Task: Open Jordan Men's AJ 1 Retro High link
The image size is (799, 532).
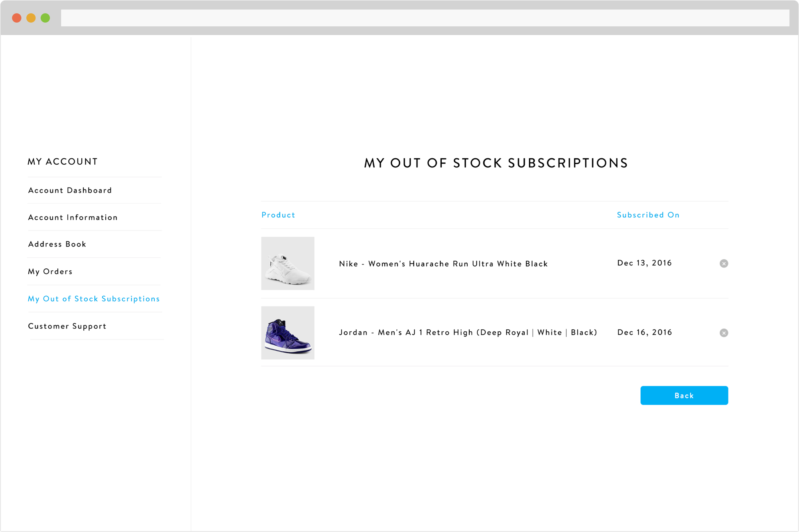Action: coord(468,333)
